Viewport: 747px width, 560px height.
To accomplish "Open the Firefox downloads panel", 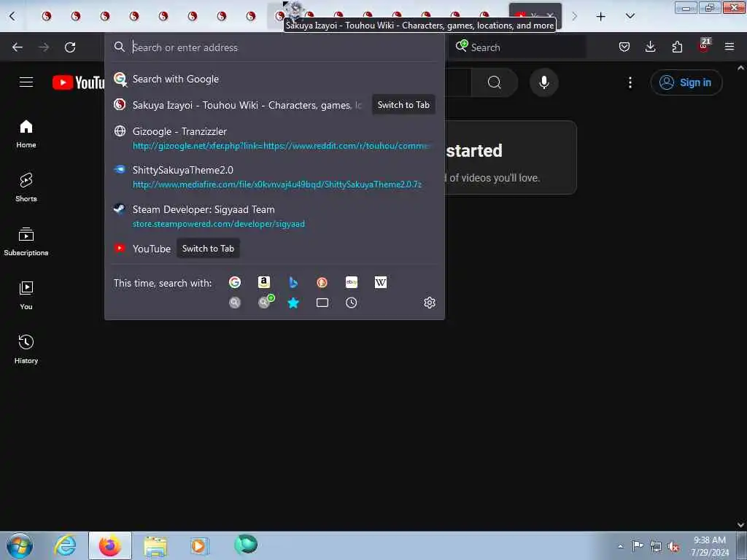I will (x=650, y=47).
